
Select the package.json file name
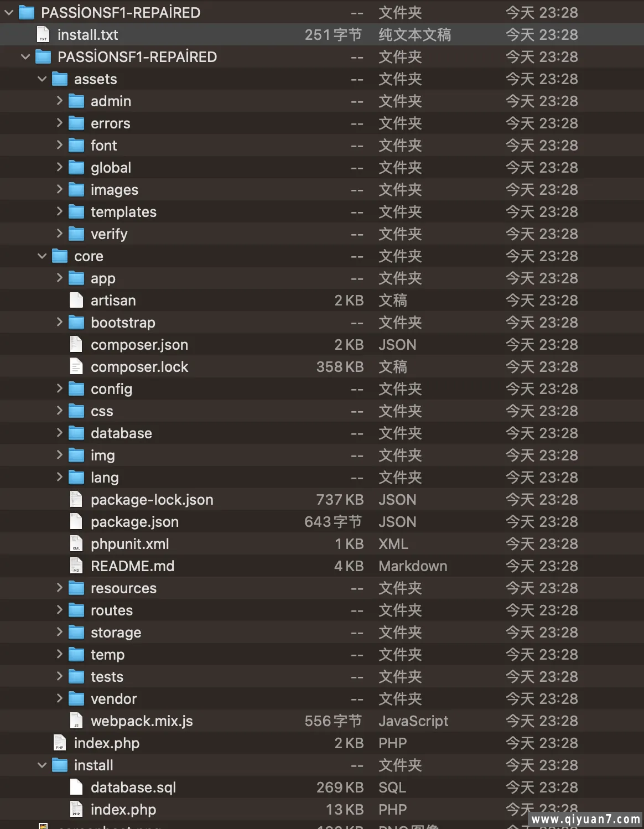pos(134,522)
